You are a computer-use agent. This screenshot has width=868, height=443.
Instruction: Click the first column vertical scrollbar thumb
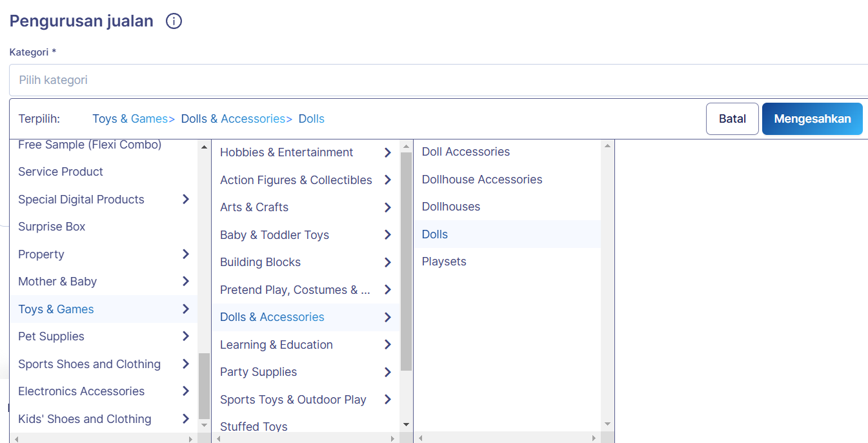coord(204,386)
